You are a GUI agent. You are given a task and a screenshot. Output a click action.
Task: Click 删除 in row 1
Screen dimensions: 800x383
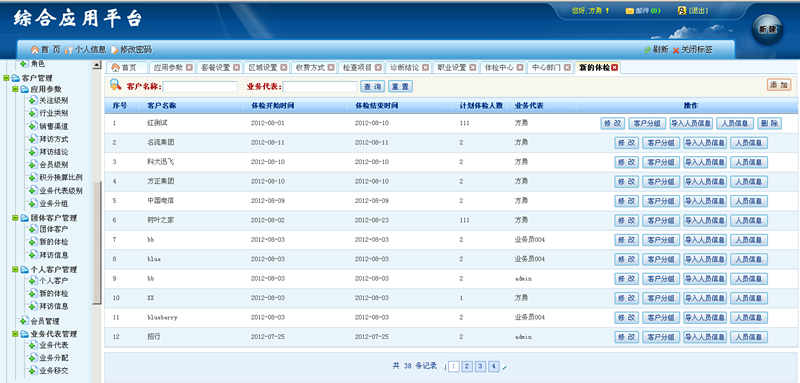point(769,123)
